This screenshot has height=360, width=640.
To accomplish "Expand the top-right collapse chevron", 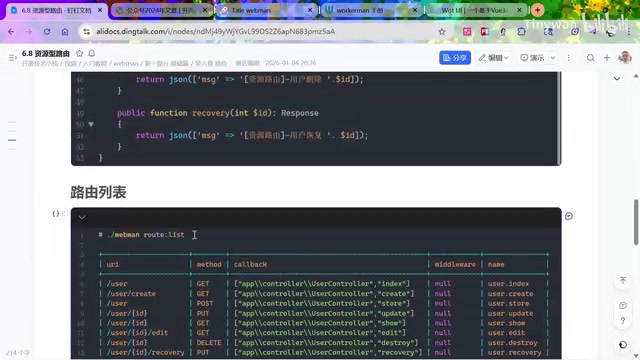I will coord(617,78).
